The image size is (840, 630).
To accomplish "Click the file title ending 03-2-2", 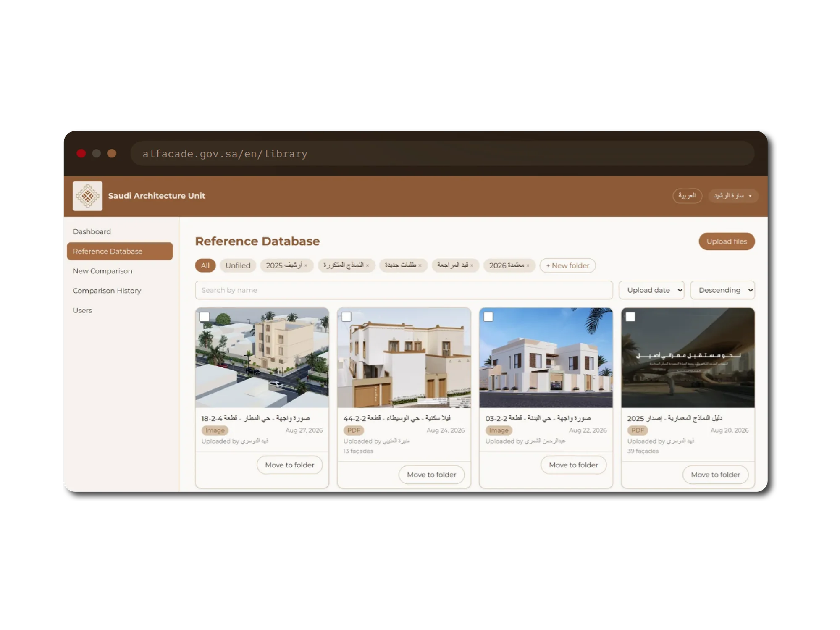I will point(538,418).
